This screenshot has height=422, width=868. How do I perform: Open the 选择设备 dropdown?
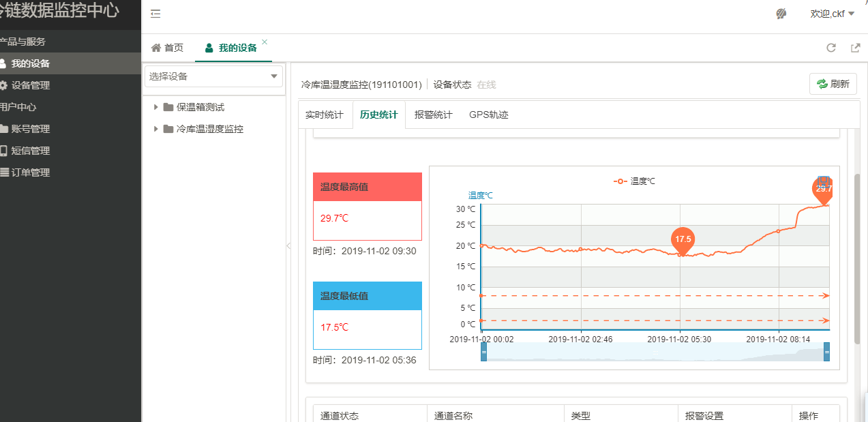(213, 76)
